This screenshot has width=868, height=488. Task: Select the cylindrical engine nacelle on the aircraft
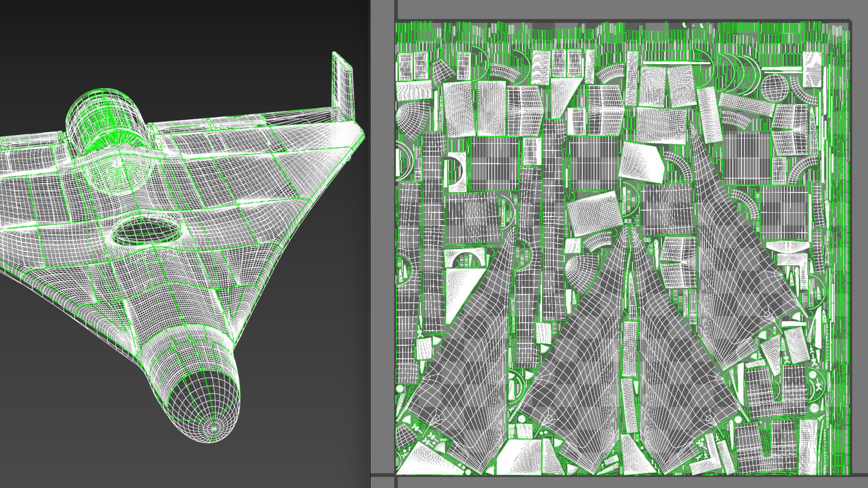click(108, 123)
